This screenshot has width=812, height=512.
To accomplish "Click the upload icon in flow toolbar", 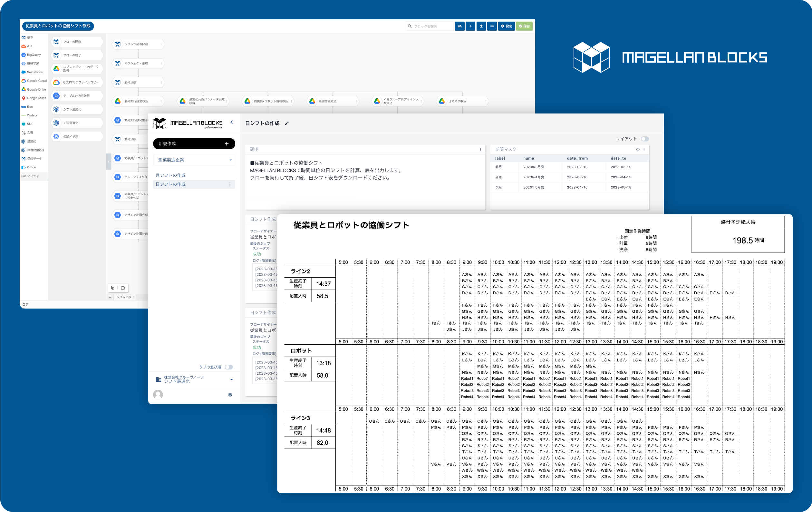I will pyautogui.click(x=481, y=26).
